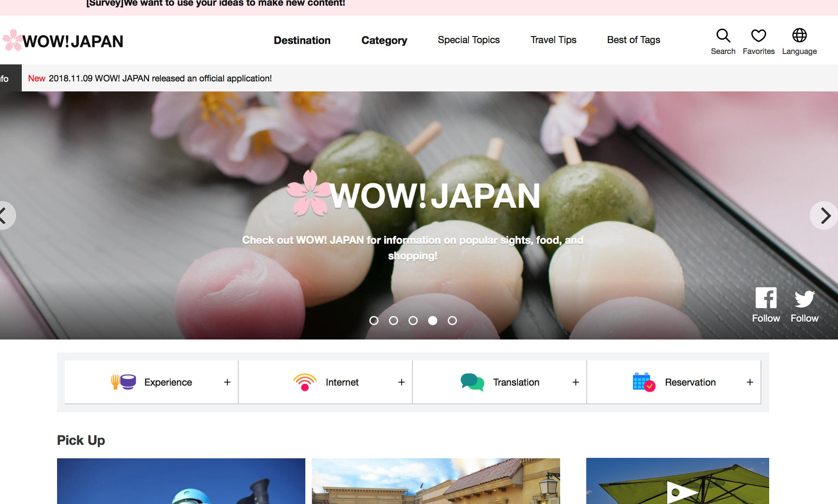The image size is (838, 504).
Task: Expand the Internet plus sign
Action: pyautogui.click(x=402, y=382)
